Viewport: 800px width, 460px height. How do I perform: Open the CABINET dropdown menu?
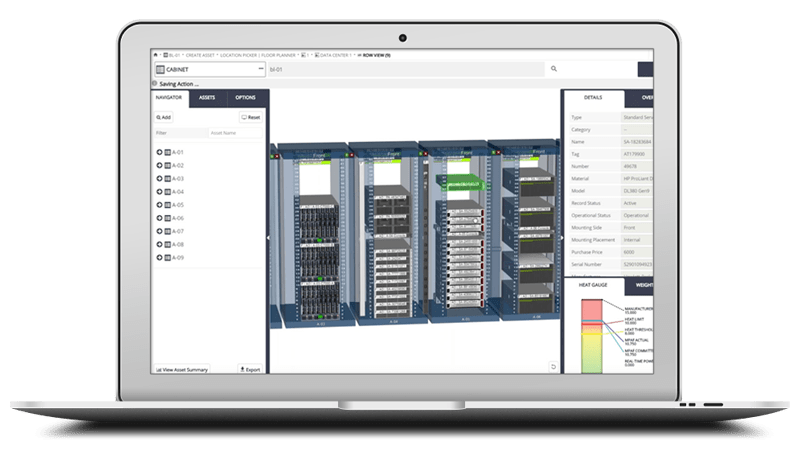[261, 69]
